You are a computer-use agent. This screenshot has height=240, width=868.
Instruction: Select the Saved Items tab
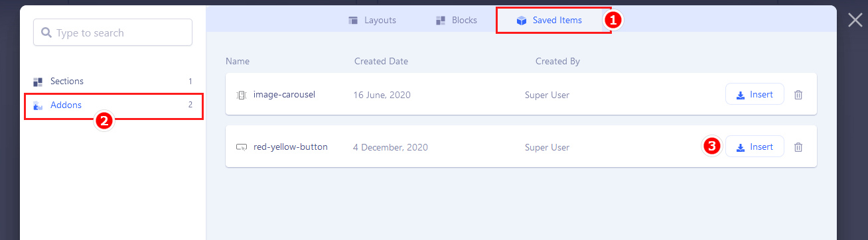pyautogui.click(x=549, y=21)
